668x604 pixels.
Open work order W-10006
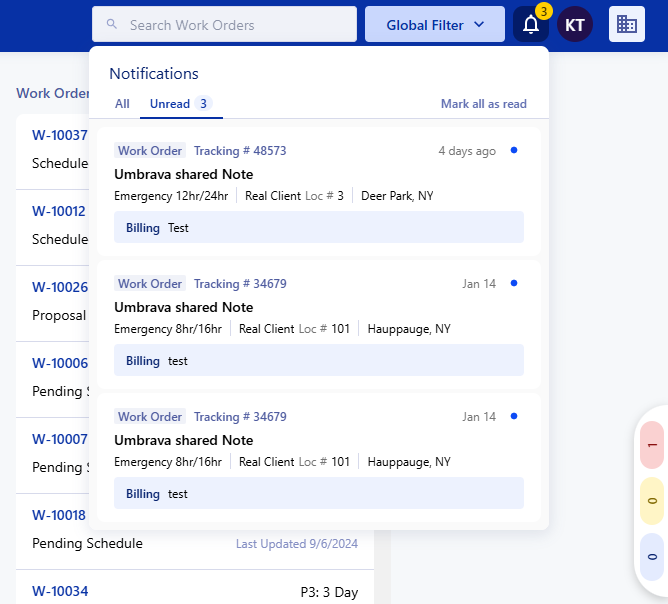click(60, 363)
